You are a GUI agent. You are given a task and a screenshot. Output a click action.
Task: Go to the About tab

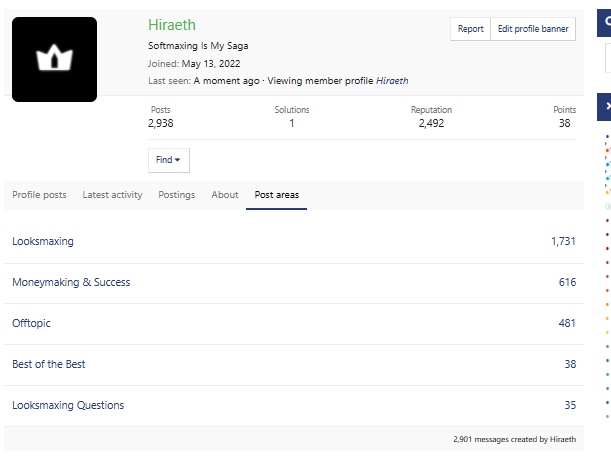point(225,195)
